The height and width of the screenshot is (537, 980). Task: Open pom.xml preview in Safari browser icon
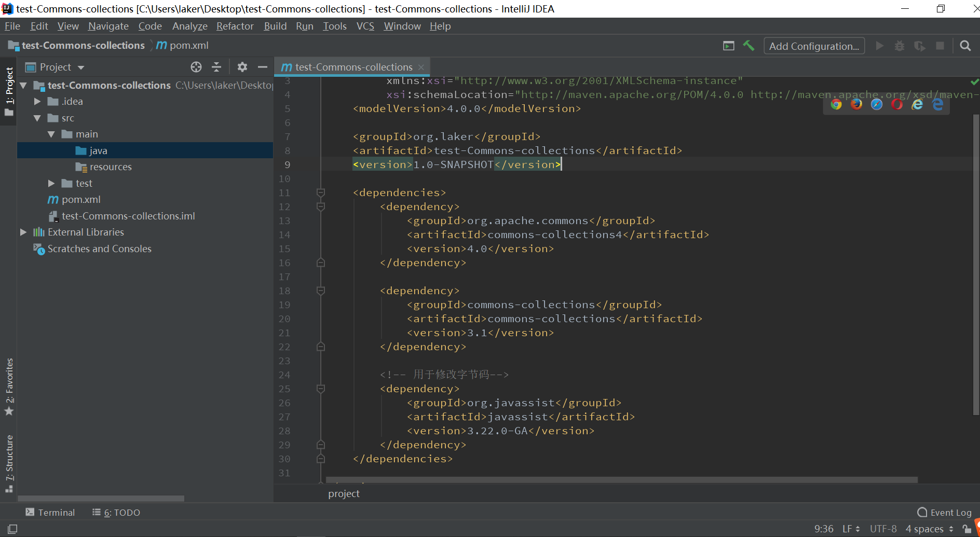pos(877,104)
